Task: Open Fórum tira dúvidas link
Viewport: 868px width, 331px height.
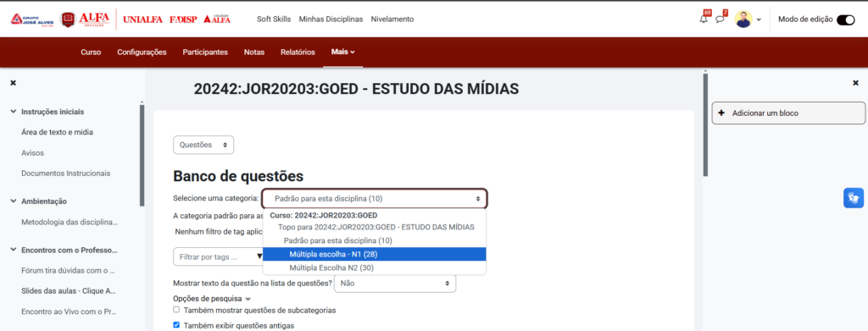Action: pyautogui.click(x=68, y=271)
